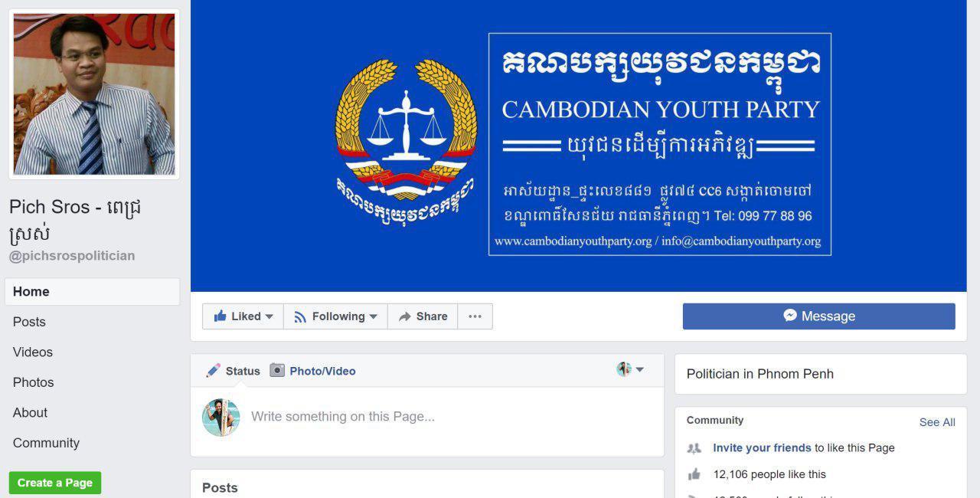Open the Videos tab in sidebar
This screenshot has height=498, width=980.
(33, 352)
